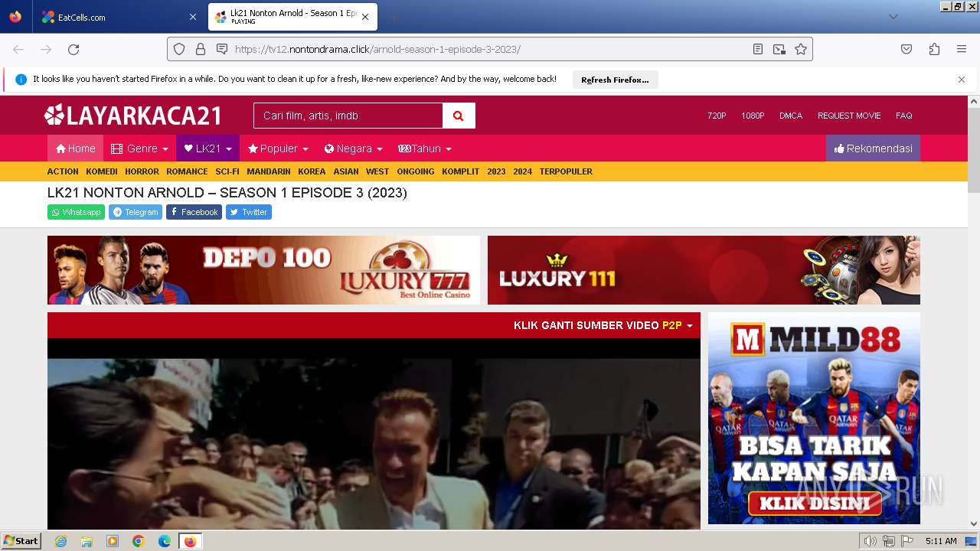Close the EatCells.com tab
This screenshot has height=551, width=980.
(x=192, y=17)
